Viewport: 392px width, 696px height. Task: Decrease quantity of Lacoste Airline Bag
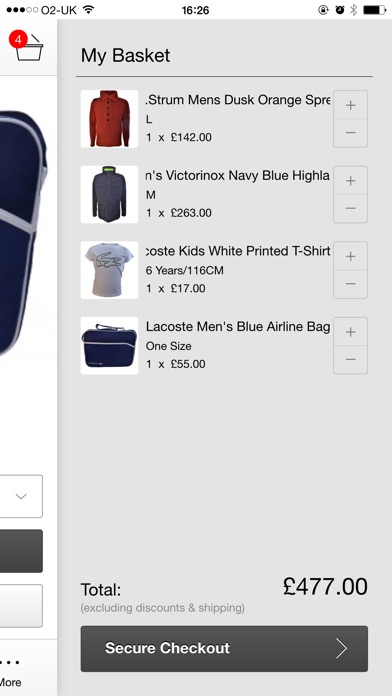point(350,359)
